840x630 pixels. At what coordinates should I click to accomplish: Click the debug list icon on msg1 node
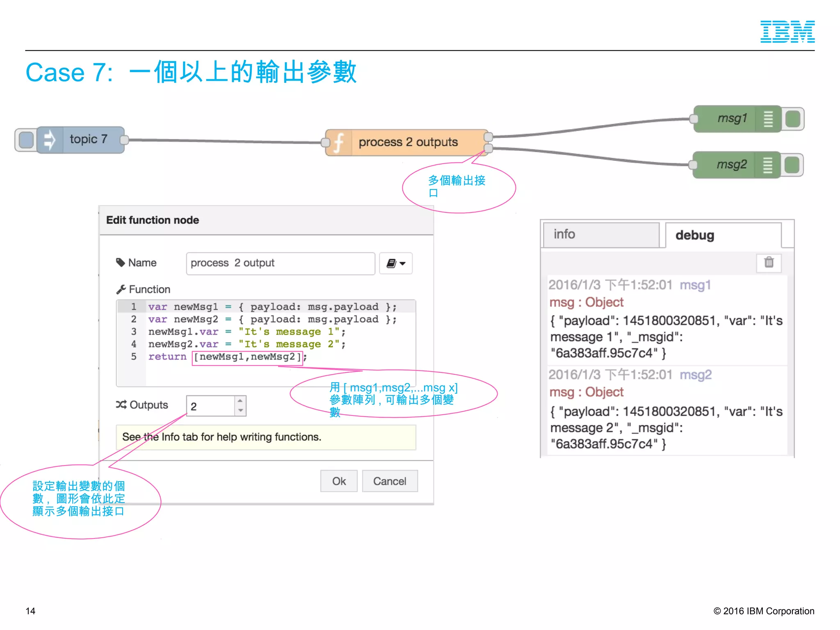(768, 119)
